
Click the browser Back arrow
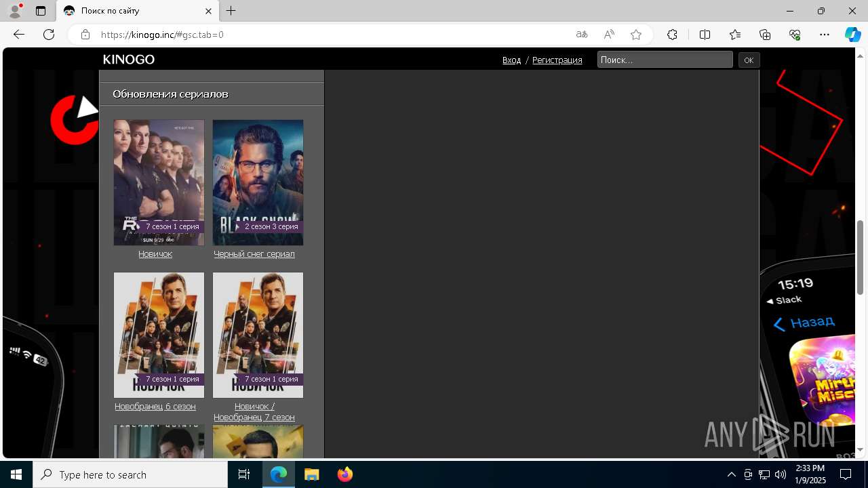point(19,35)
